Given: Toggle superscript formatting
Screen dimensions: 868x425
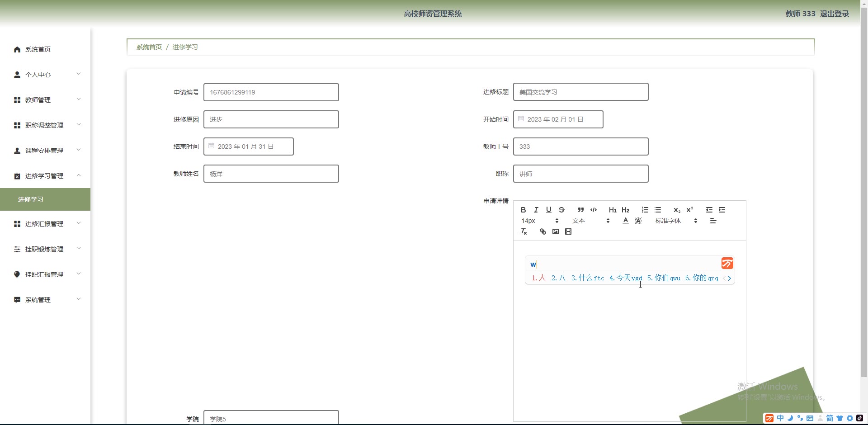Looking at the screenshot, I should pyautogui.click(x=690, y=210).
